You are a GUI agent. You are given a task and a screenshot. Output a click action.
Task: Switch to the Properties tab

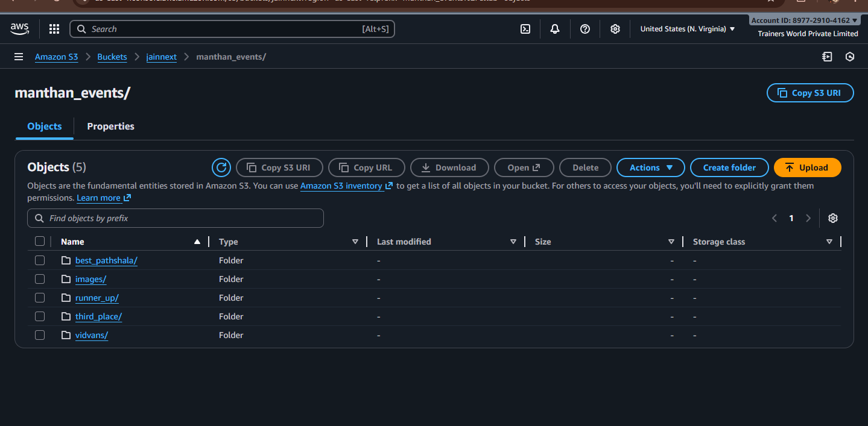tap(110, 127)
